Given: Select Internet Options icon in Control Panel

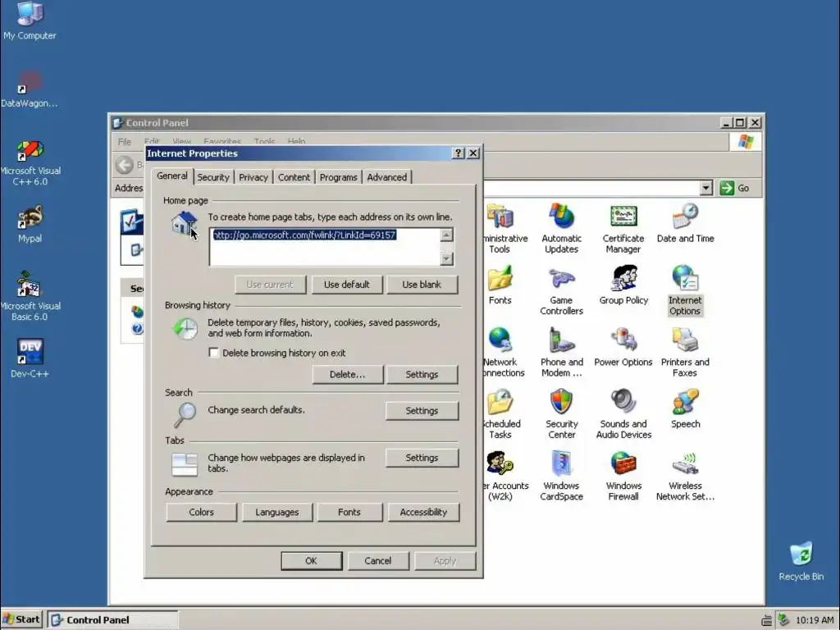Looking at the screenshot, I should coord(685,290).
